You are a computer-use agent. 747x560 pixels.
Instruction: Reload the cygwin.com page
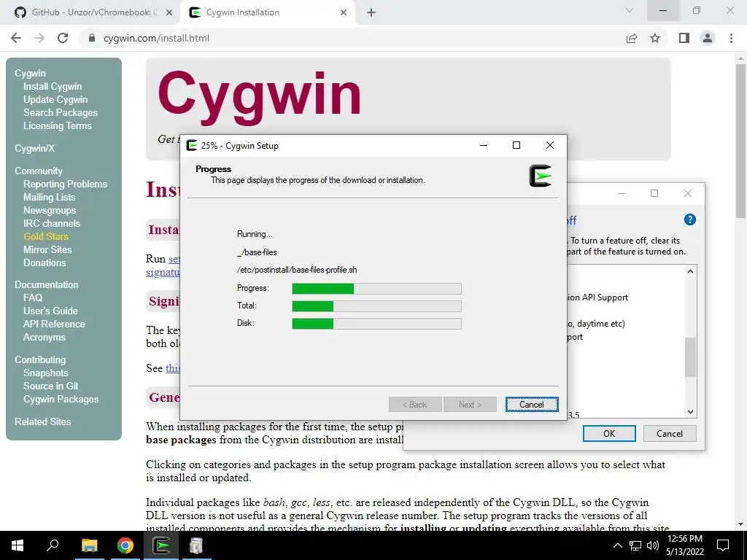click(63, 38)
